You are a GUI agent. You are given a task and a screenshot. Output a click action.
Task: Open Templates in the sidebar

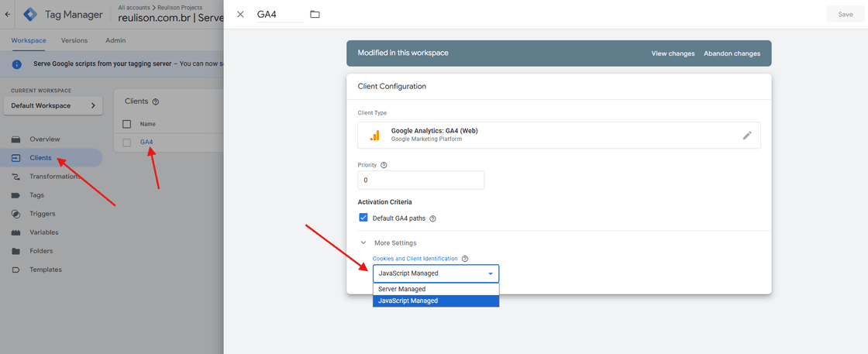tap(46, 270)
